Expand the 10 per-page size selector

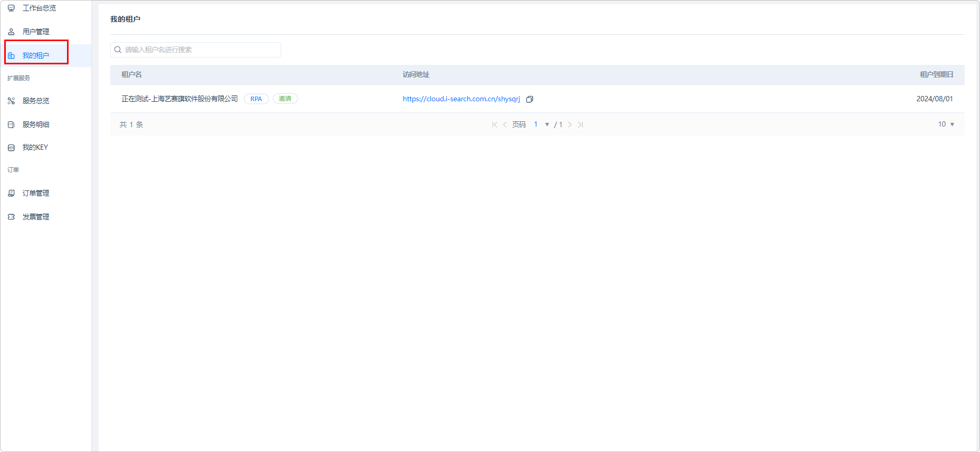952,124
